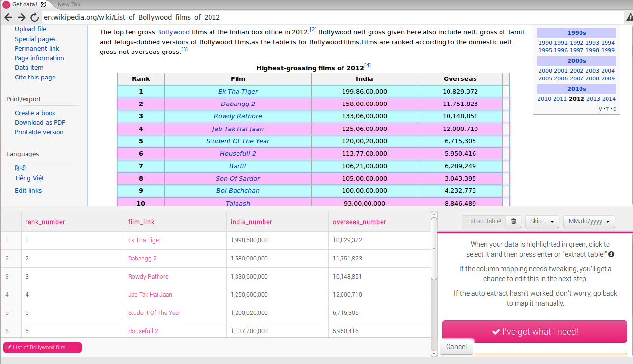Click wiki cell 199,86,00,000
Viewport: 633px width, 364px height.
pyautogui.click(x=365, y=91)
